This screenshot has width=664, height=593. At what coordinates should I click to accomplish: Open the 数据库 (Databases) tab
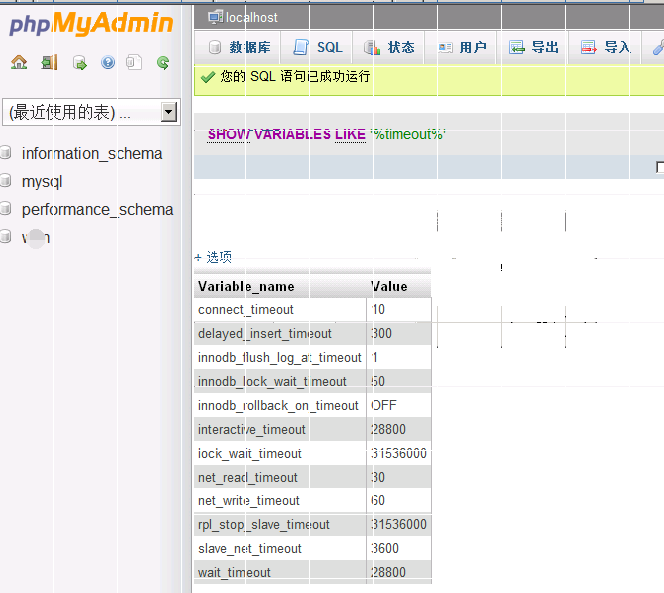tap(239, 47)
